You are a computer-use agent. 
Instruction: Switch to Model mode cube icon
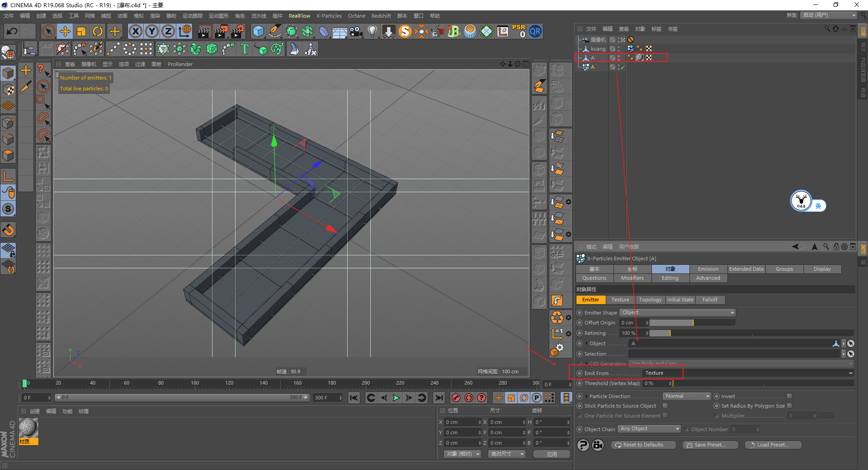pyautogui.click(x=8, y=73)
